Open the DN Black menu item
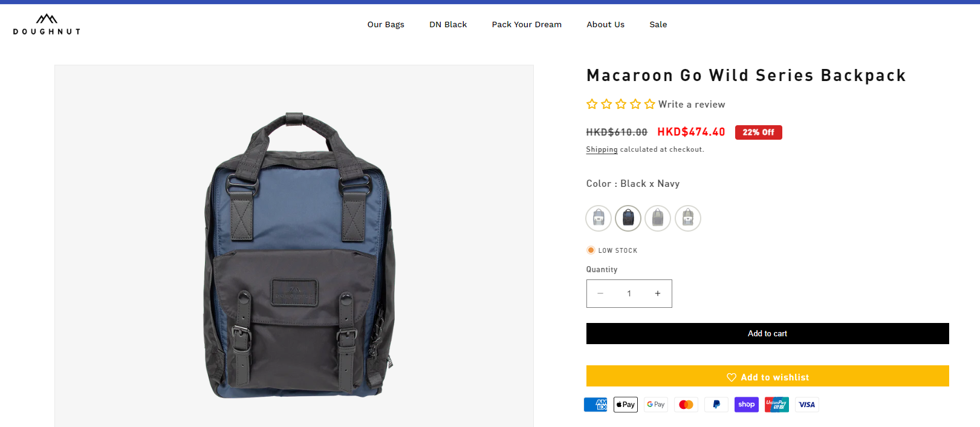The height and width of the screenshot is (427, 980). coord(448,24)
